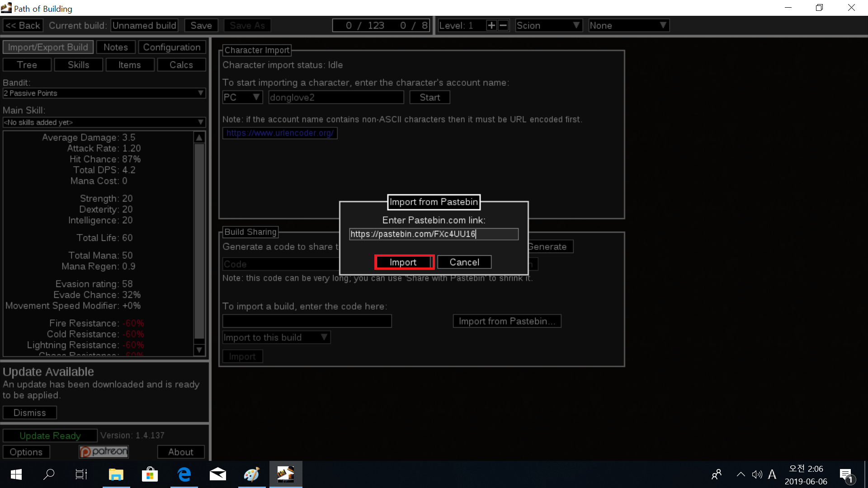Viewport: 868px width, 488px height.
Task: Apply update with Update Ready button
Action: point(50,436)
